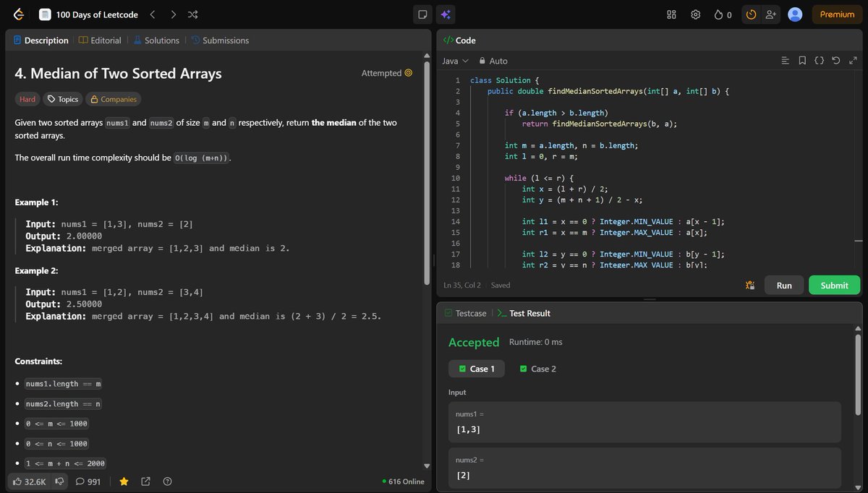Screen dimensions: 868x493
Task: Open the Java language dropdown
Action: pos(455,61)
